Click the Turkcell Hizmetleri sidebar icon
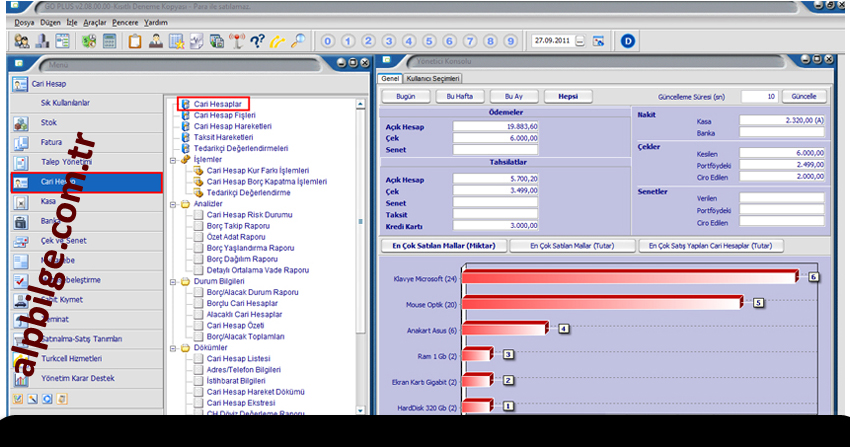Viewport: 850px width, 447px height. [x=22, y=358]
